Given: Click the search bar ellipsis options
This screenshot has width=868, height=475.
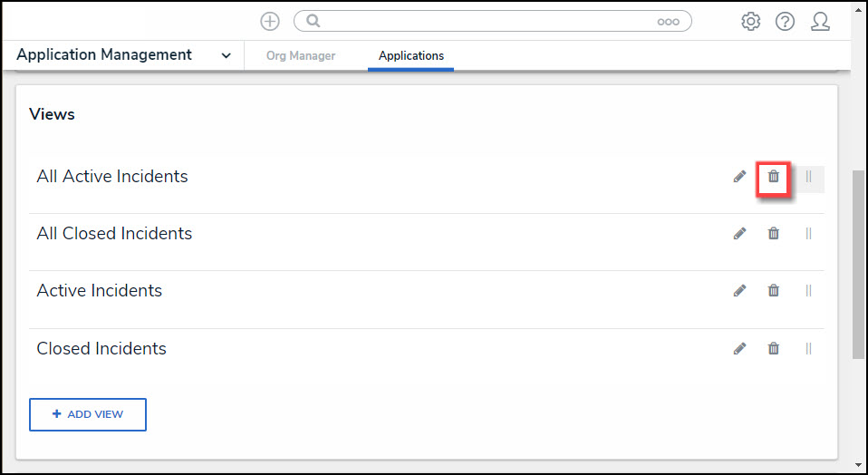Looking at the screenshot, I should click(x=668, y=22).
